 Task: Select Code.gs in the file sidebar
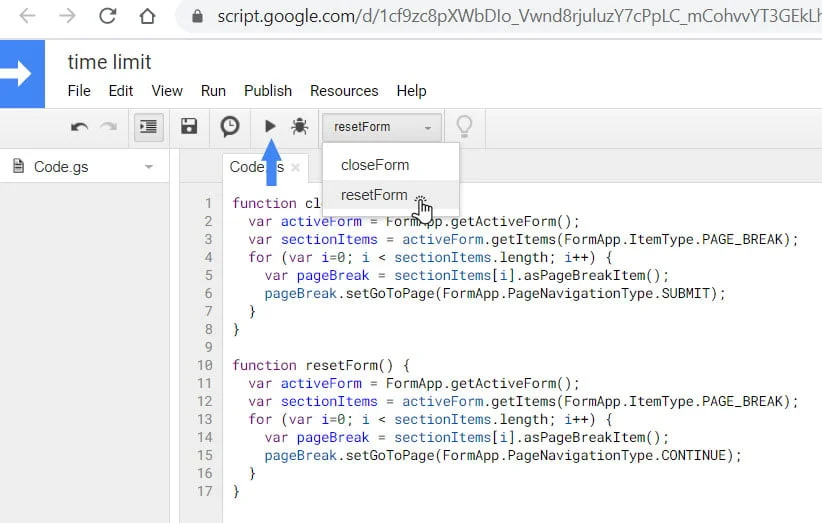[x=61, y=167]
